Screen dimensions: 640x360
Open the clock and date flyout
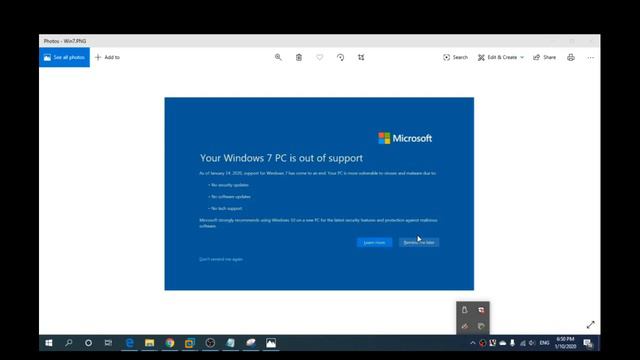[x=565, y=343]
